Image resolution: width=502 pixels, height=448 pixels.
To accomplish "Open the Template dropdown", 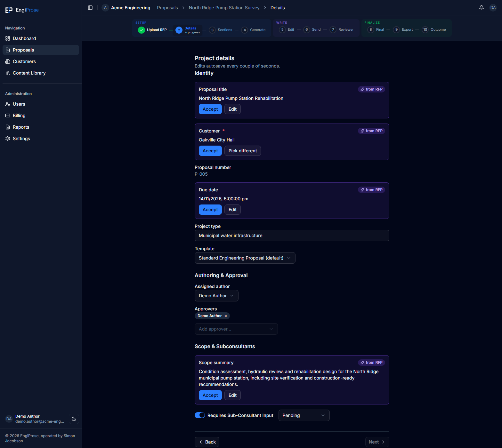I will pos(245,258).
